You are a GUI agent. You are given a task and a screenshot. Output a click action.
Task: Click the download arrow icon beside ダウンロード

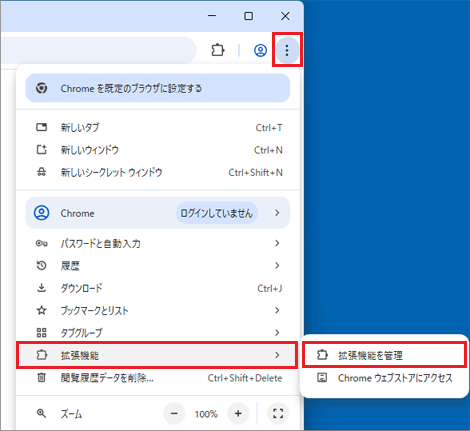coord(42,288)
